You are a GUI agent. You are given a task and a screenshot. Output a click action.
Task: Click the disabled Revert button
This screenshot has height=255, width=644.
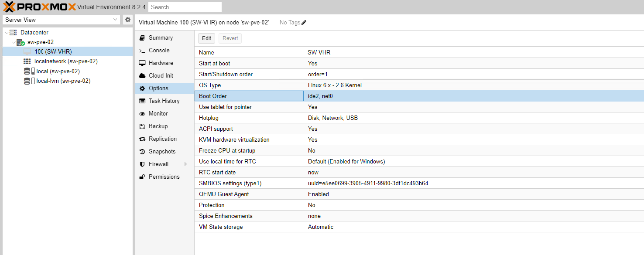coord(230,38)
